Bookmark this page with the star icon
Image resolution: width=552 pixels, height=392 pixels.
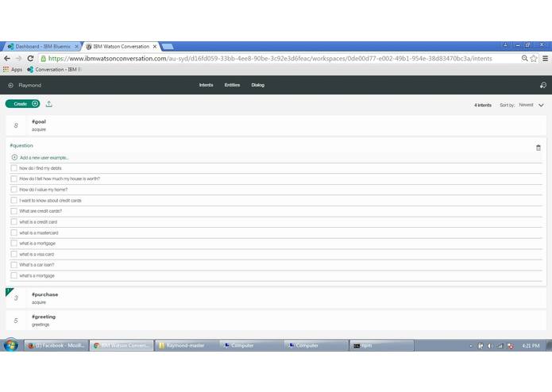(x=534, y=59)
